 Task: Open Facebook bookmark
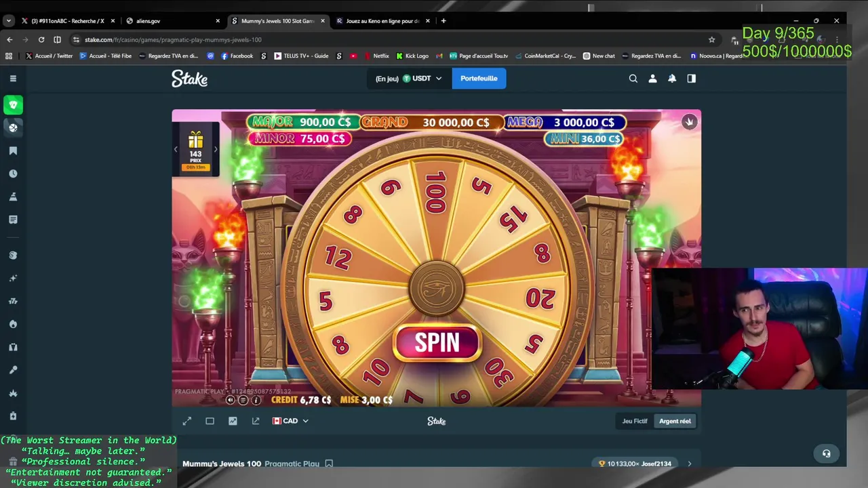237,56
